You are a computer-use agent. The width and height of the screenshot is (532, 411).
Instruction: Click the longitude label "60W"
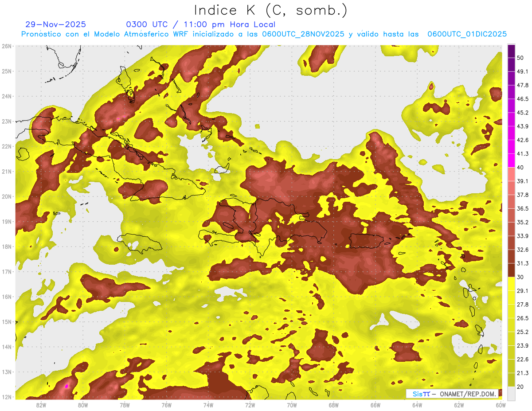501,405
